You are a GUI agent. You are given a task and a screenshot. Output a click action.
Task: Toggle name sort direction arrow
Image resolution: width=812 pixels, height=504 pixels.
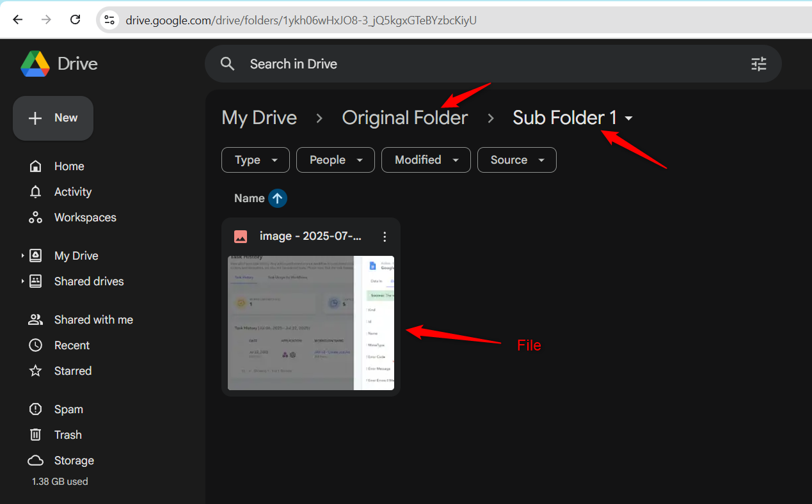tap(278, 198)
